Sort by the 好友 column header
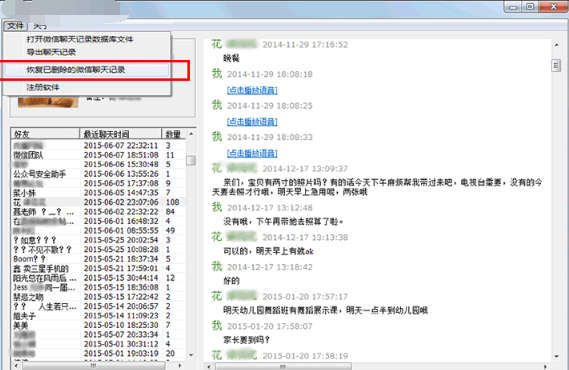569x370 pixels. pos(45,134)
